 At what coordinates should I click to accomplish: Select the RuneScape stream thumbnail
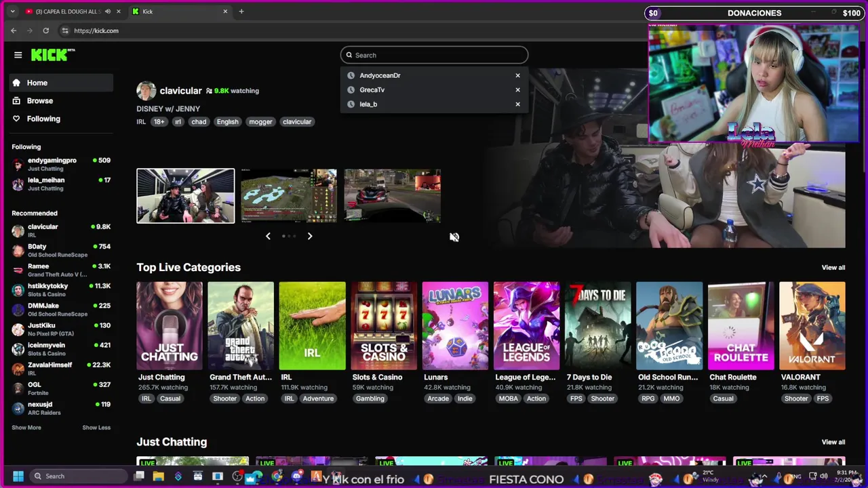pos(289,196)
